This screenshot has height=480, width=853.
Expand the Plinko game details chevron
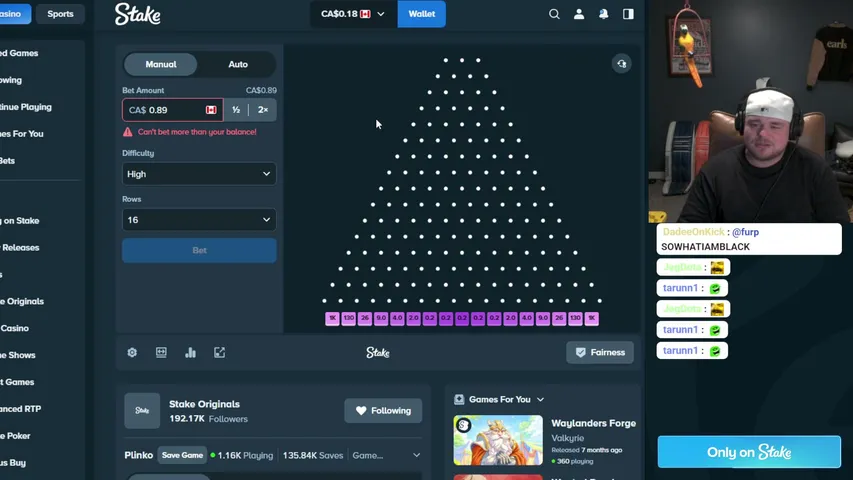pos(416,456)
